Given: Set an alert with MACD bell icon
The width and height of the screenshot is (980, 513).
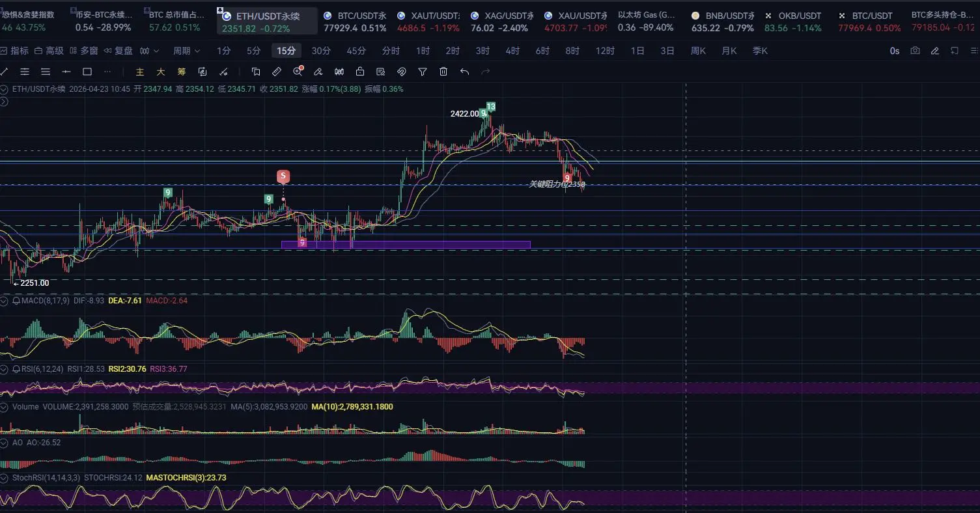Looking at the screenshot, I should tap(16, 301).
